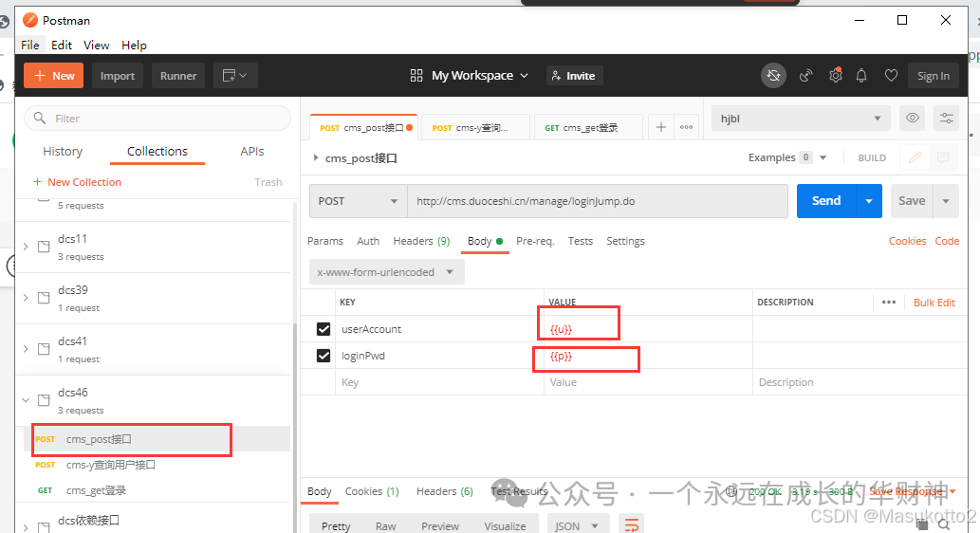Click the comments icon beside the pencil
Screen dimensions: 980x533
pyautogui.click(x=942, y=157)
